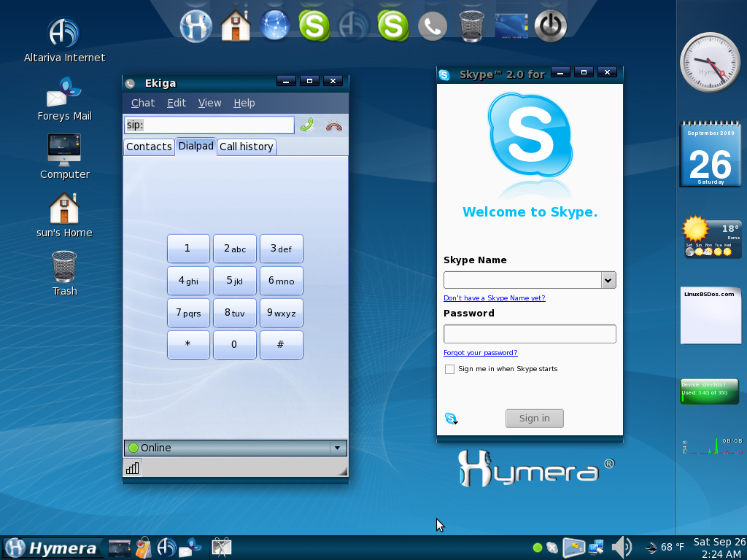Open the Chat menu in Ekiga
Viewport: 747px width, 560px height.
(x=143, y=103)
